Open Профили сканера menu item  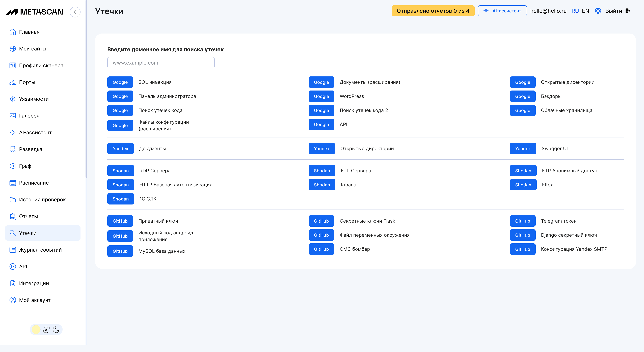pyautogui.click(x=43, y=65)
